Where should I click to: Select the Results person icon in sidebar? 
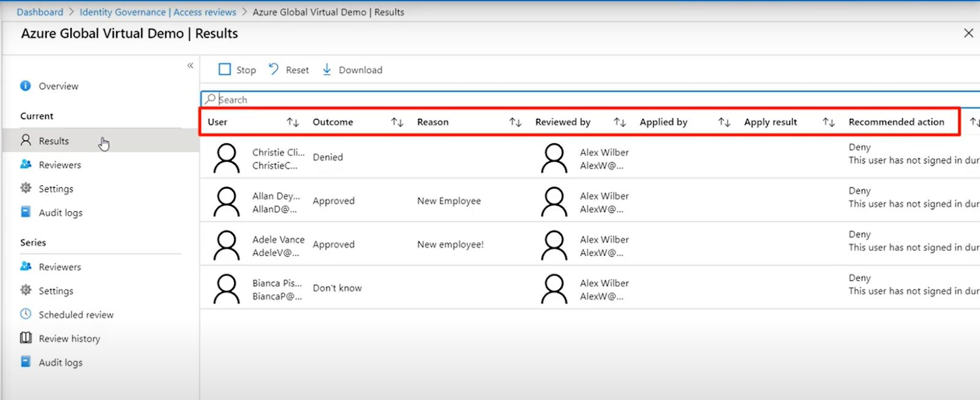coord(26,140)
